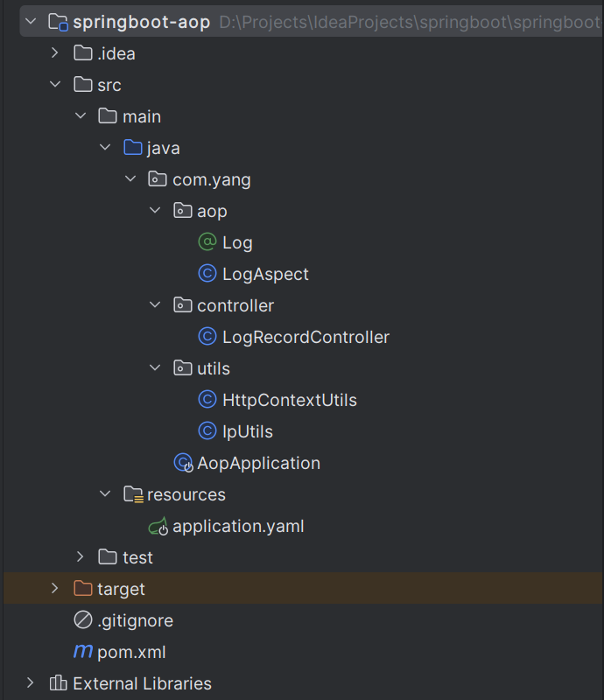This screenshot has width=604, height=700.
Task: Click the application.yaml Spring config icon
Action: 158,526
